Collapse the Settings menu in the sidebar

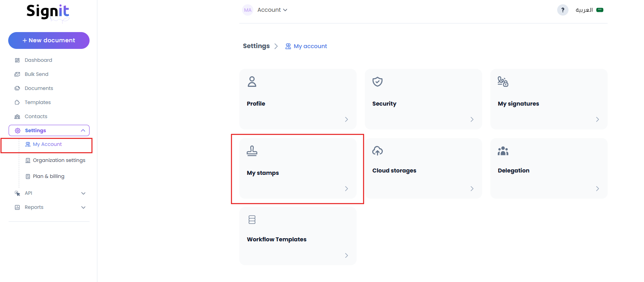83,130
